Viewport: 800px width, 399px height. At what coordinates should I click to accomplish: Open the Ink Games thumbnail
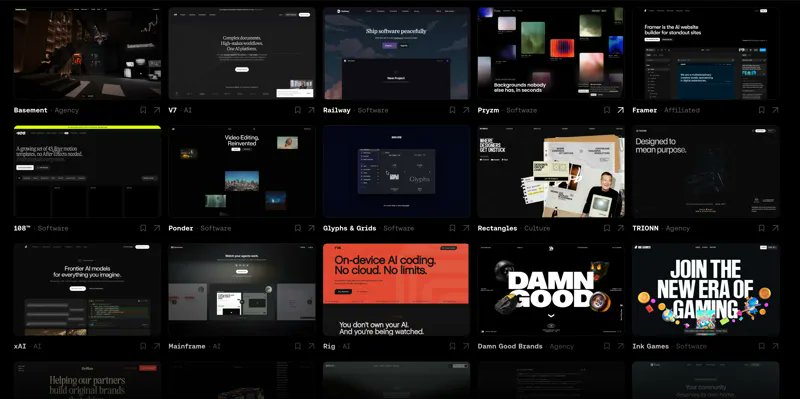coord(706,289)
